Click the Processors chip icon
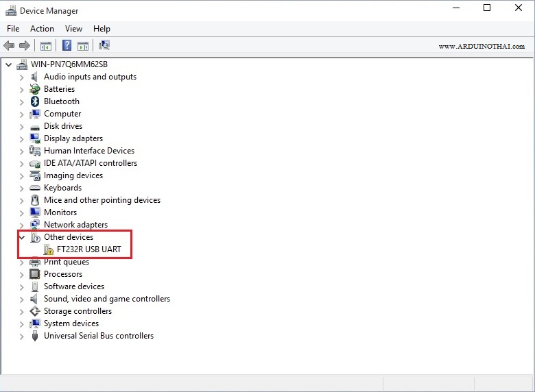 coord(35,273)
